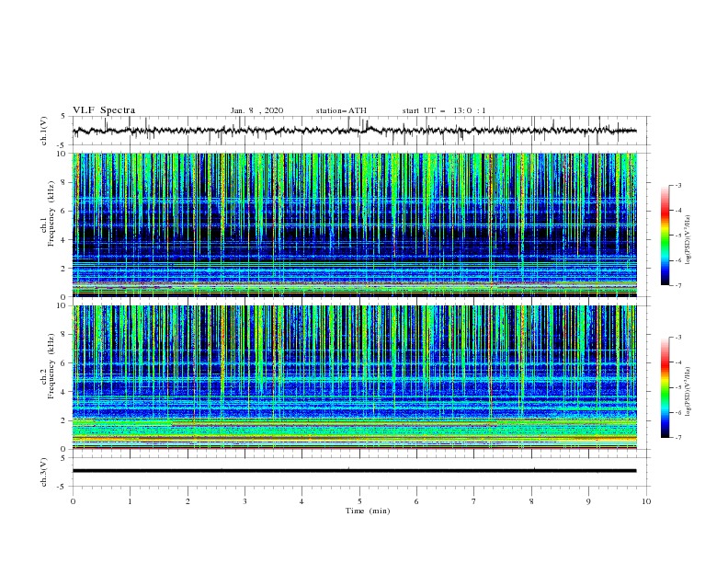Click the ch.2 'Frequency (kHz)' axis label
Image resolution: width=728 pixels, height=563 pixels.
(51, 365)
